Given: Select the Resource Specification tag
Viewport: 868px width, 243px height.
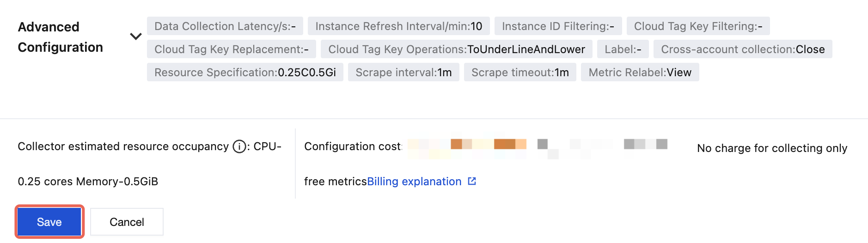Looking at the screenshot, I should pyautogui.click(x=245, y=73).
